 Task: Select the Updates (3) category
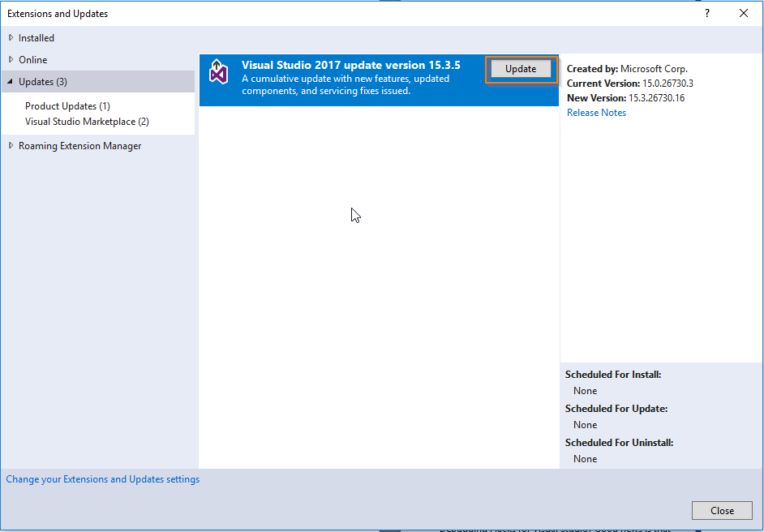[41, 81]
